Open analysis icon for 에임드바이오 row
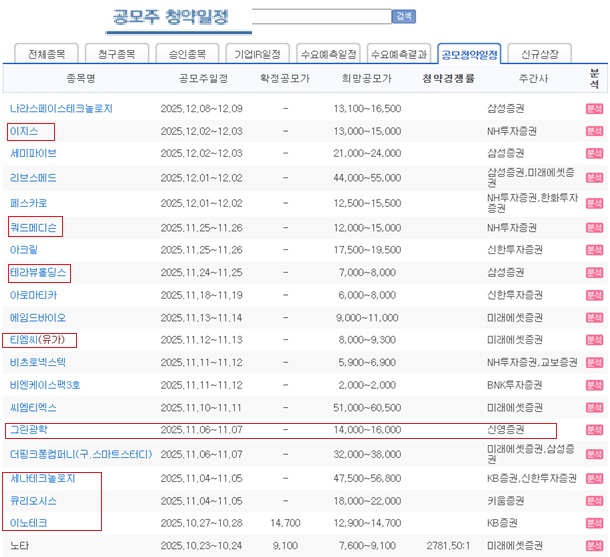This screenshot has width=610, height=557. coord(594,318)
